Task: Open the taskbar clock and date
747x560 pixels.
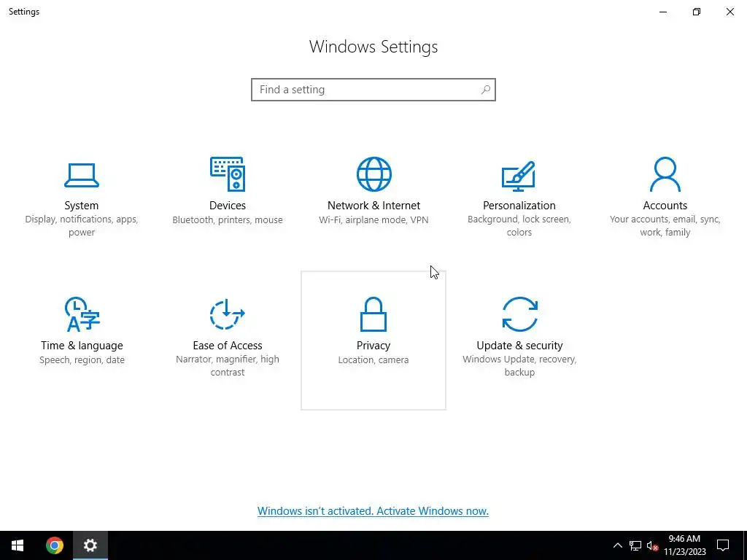Action: (684, 545)
